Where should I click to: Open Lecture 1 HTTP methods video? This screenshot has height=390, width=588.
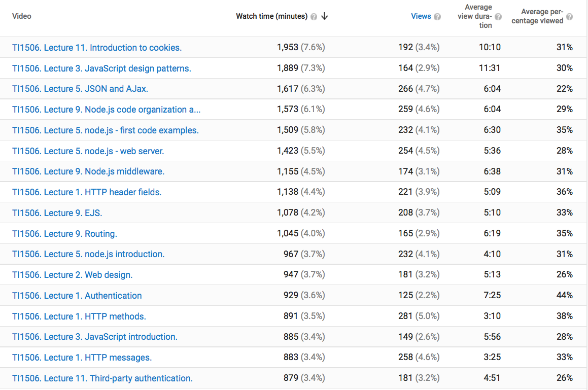(79, 316)
